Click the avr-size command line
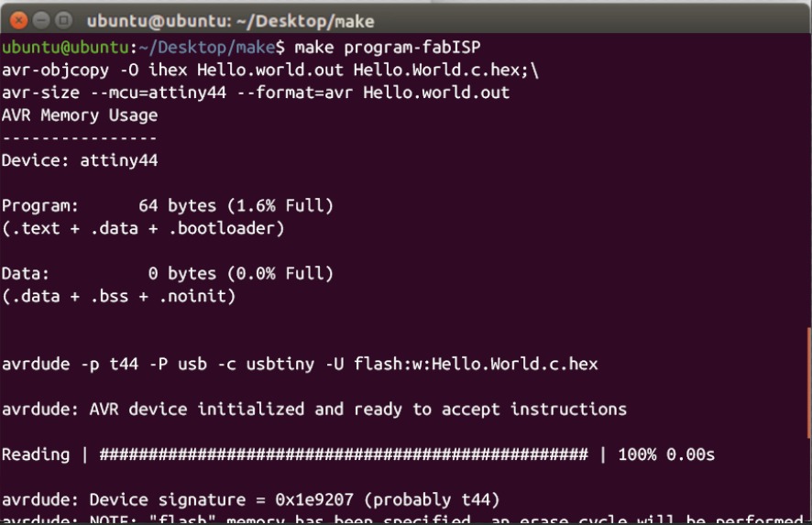This screenshot has height=525, width=812. pyautogui.click(x=256, y=93)
